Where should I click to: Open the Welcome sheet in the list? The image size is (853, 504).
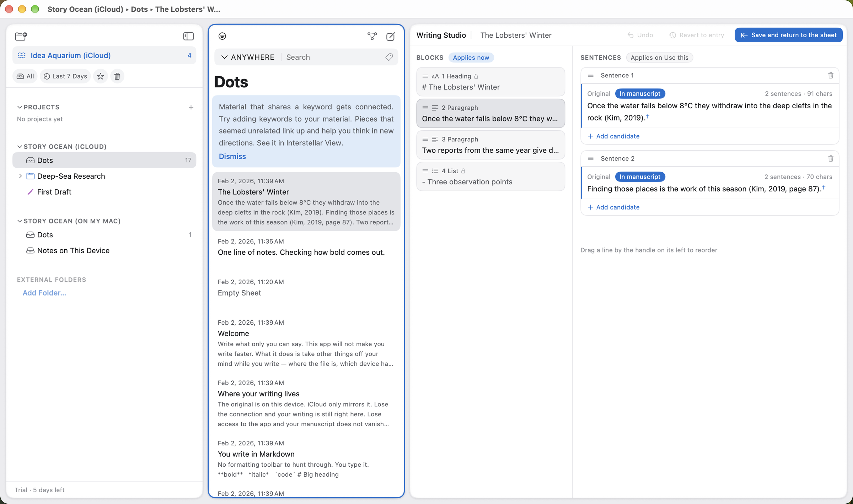coord(306,343)
